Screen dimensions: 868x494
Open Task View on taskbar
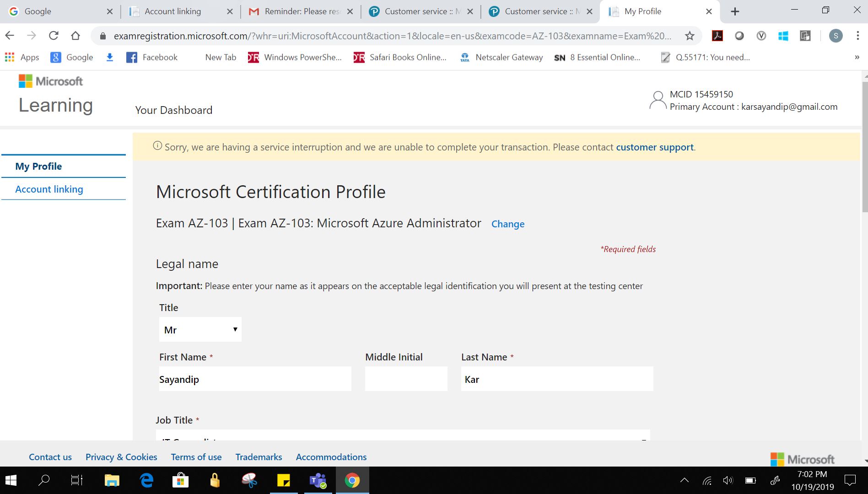tap(77, 480)
